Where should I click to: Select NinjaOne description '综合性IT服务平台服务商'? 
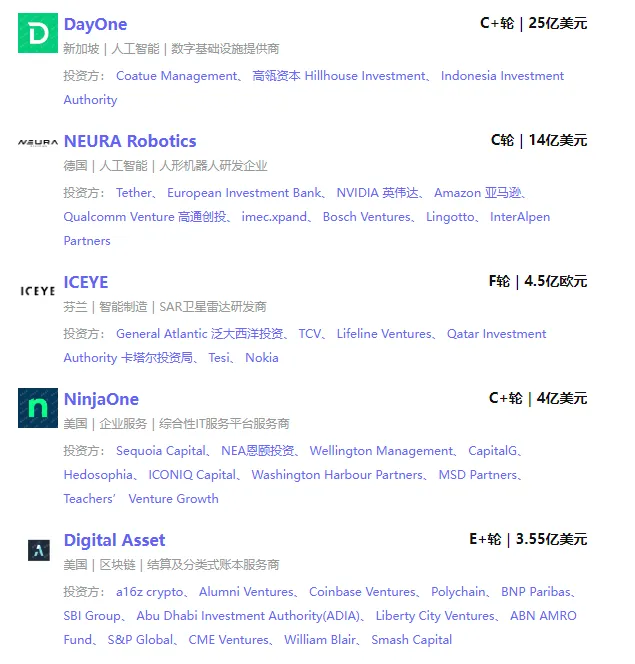(224, 423)
